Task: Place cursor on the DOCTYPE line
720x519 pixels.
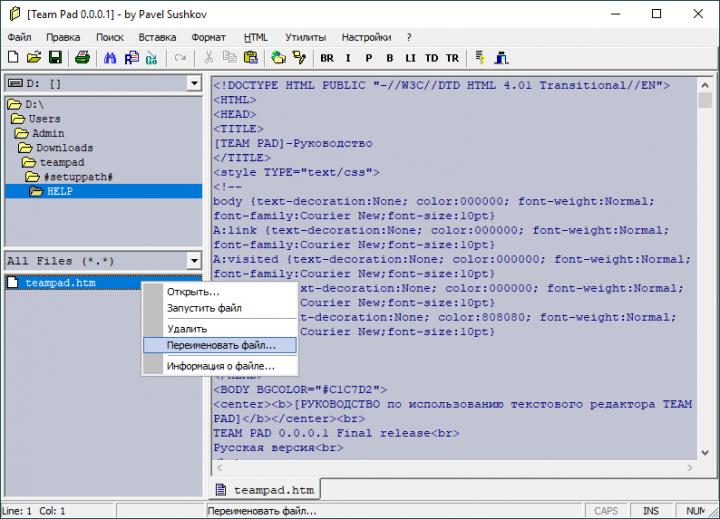Action: tap(442, 85)
